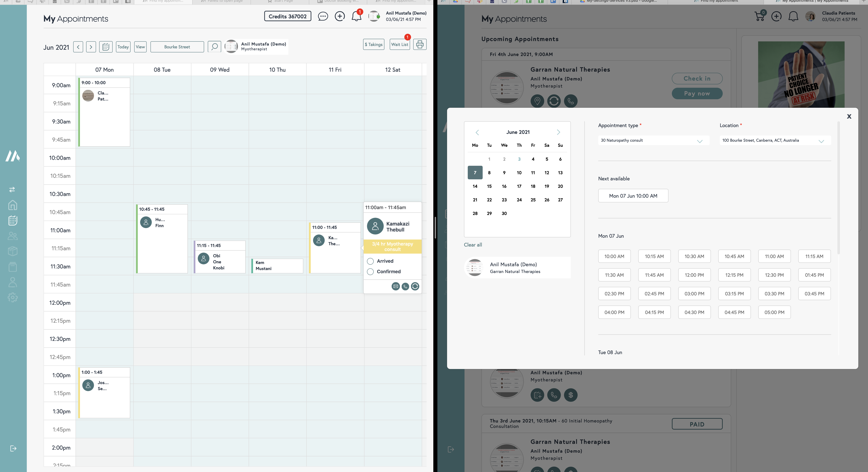Viewport: 868px width, 472px height.
Task: Select the Confirmed radio option
Action: 370,272
